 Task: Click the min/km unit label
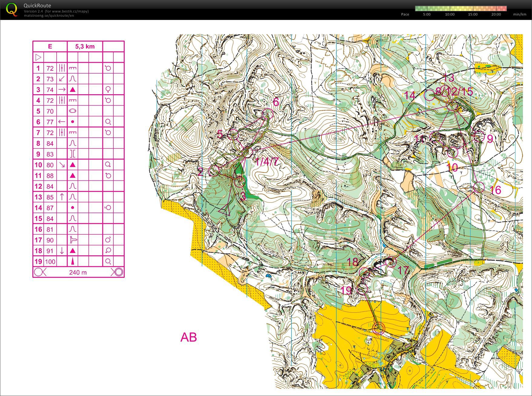(x=520, y=14)
